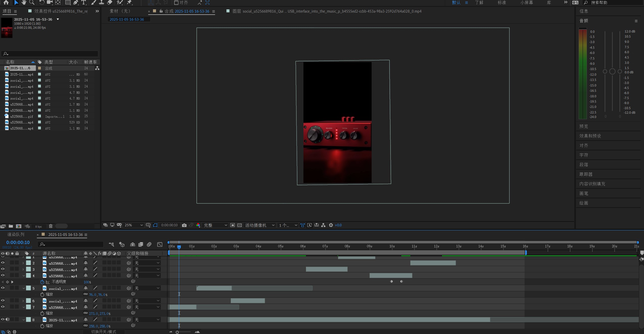Select the Clone Stamp tool
This screenshot has height=334, width=644.
click(101, 3)
